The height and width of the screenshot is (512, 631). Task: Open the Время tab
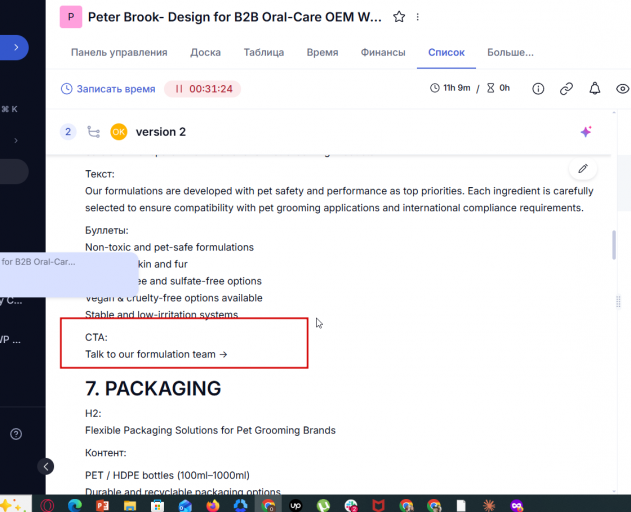coord(322,52)
